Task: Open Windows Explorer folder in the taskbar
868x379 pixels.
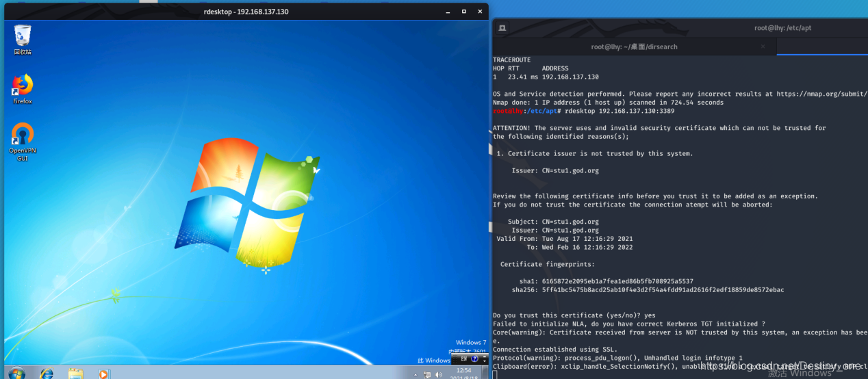Action: click(x=75, y=374)
